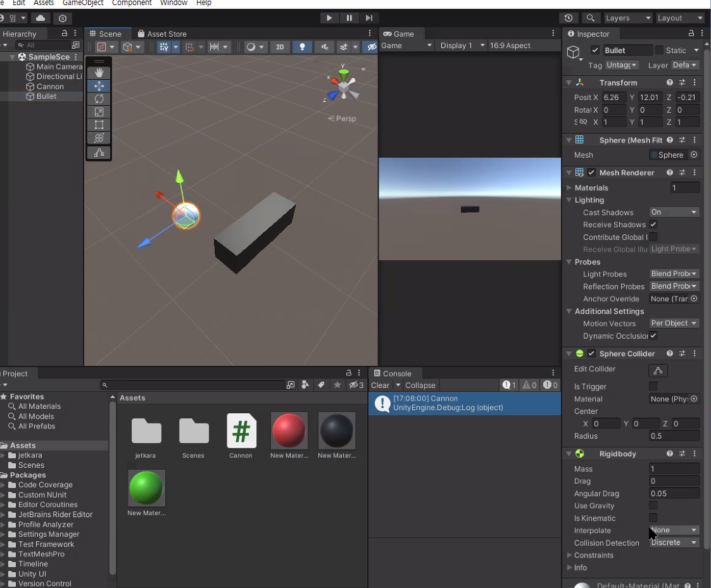
Task: Open the Tag dropdown
Action: (x=622, y=65)
